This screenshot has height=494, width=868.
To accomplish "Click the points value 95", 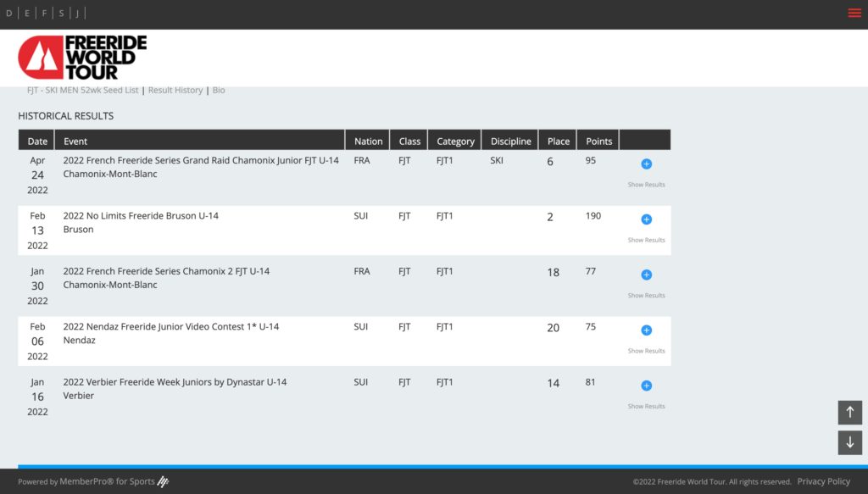I will [591, 160].
